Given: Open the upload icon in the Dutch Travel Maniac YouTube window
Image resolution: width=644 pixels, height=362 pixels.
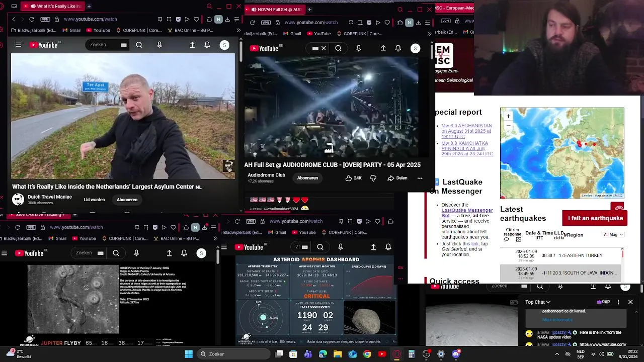Looking at the screenshot, I should coord(192,45).
